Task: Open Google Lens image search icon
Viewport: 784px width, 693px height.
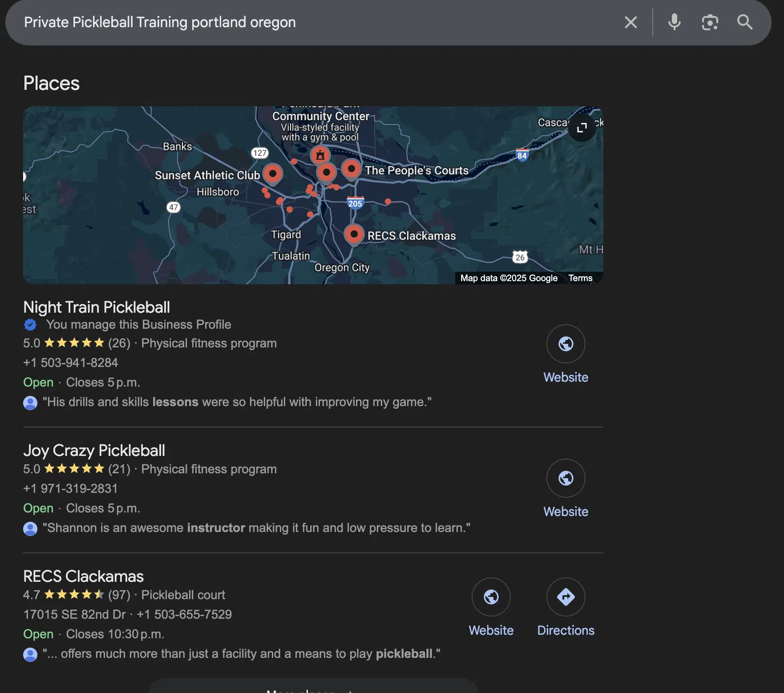Action: 710,22
